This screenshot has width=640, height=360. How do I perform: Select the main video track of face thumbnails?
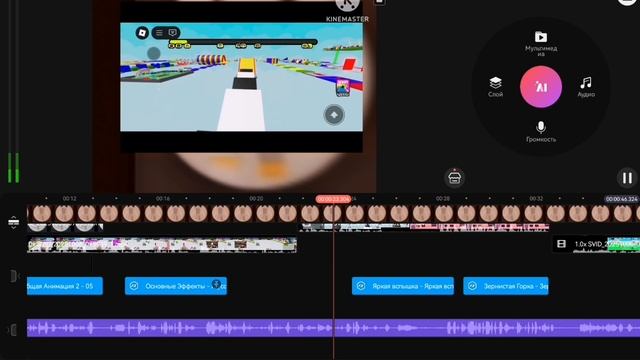tap(333, 213)
